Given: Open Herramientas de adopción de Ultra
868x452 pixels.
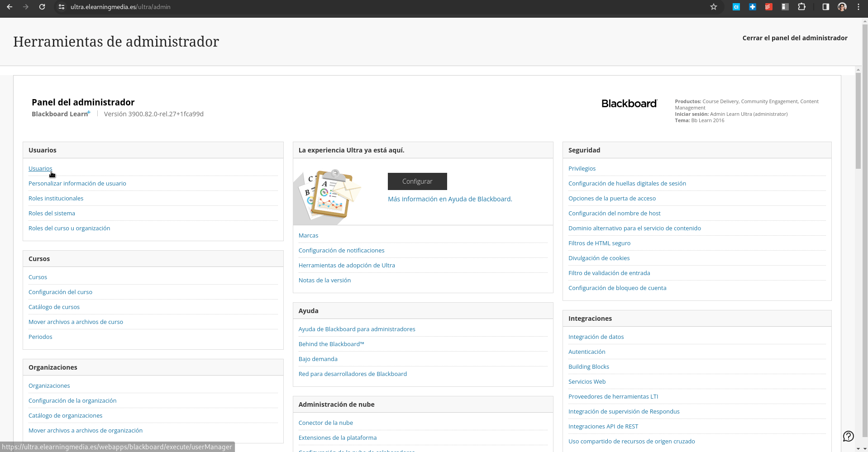Looking at the screenshot, I should tap(347, 265).
